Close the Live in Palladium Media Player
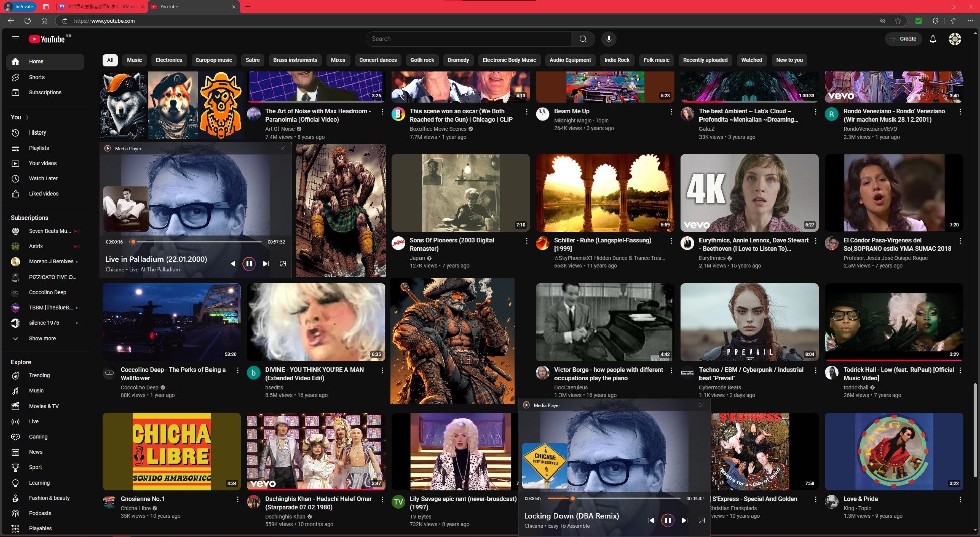 (283, 148)
